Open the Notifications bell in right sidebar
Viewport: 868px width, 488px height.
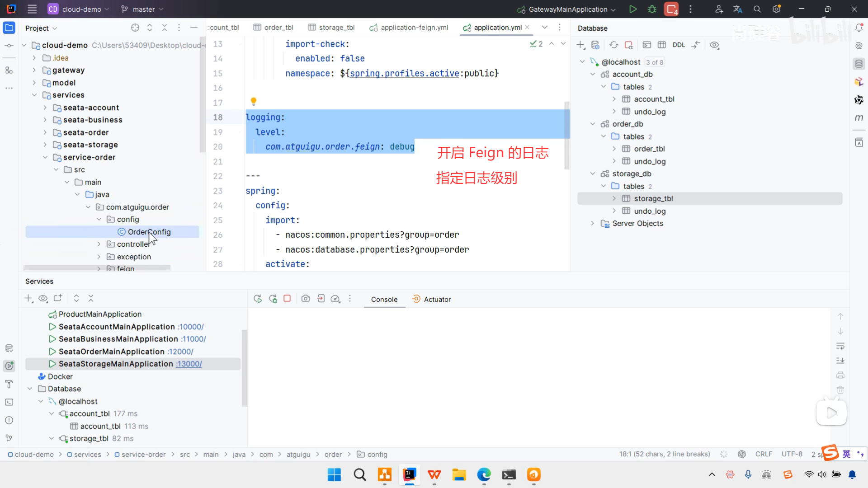[859, 28]
